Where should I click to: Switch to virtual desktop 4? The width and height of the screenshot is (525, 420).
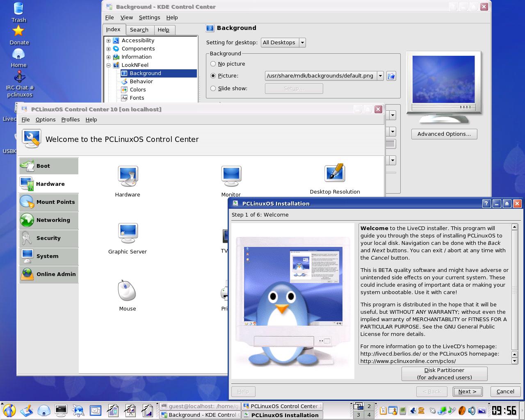click(x=369, y=415)
